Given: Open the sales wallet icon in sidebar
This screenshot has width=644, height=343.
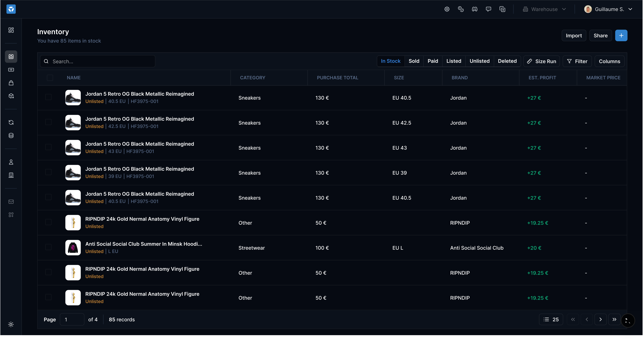Looking at the screenshot, I should click(11, 70).
